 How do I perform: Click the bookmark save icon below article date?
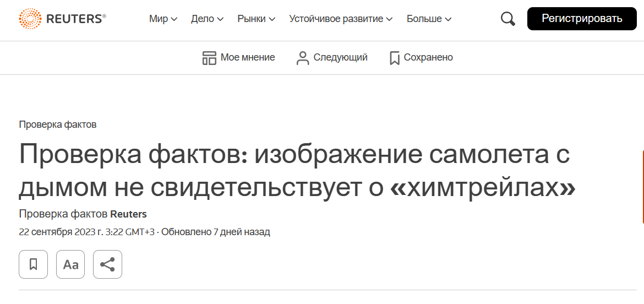(33, 264)
